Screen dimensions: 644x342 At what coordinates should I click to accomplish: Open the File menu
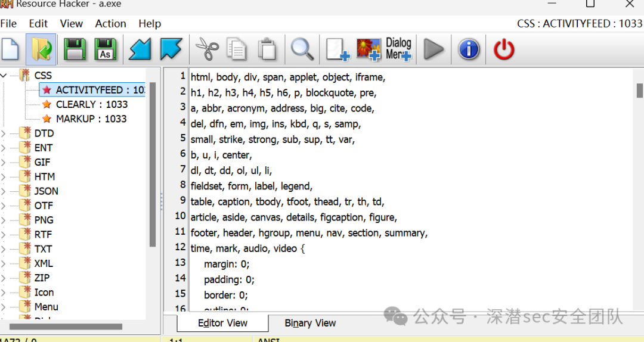[8, 24]
